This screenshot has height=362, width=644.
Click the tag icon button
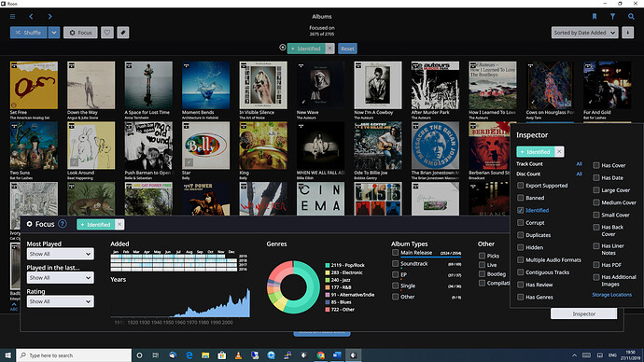[123, 33]
